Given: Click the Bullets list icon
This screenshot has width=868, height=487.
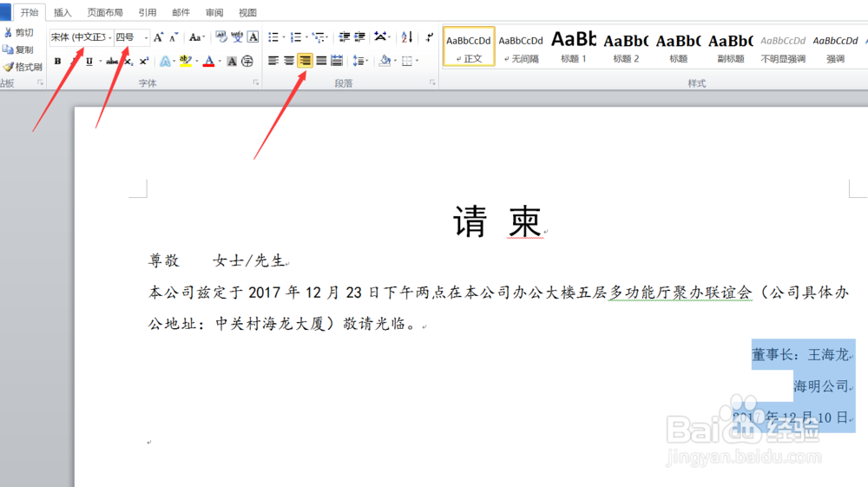Looking at the screenshot, I should [273, 37].
